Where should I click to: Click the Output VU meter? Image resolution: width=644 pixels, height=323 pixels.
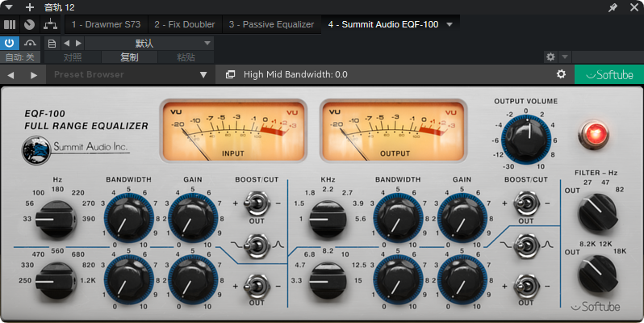394,131
